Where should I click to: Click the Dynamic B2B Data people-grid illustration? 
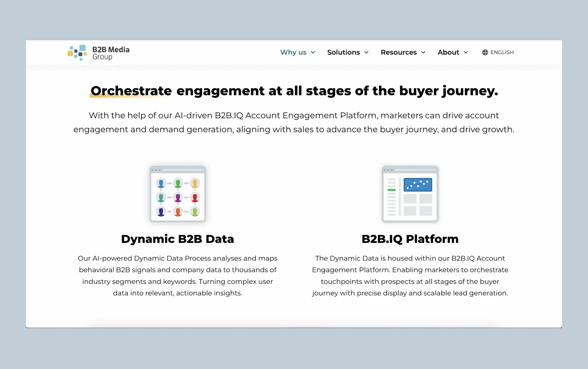click(x=177, y=194)
